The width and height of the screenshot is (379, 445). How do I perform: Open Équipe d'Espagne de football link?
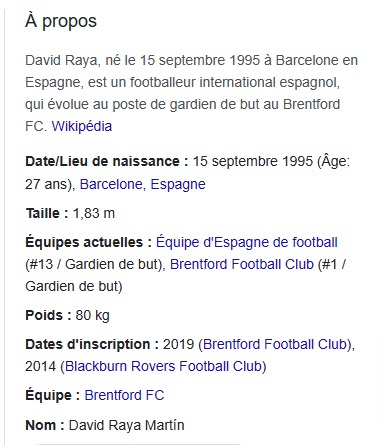(x=247, y=242)
